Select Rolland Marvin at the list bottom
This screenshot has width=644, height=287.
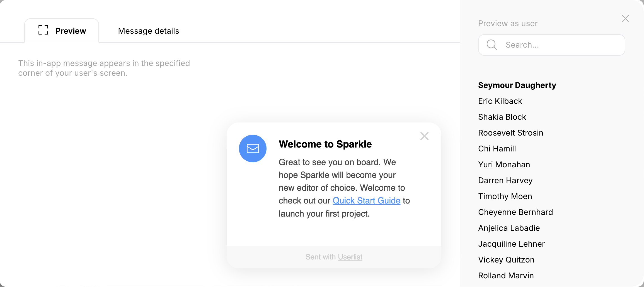(x=506, y=276)
